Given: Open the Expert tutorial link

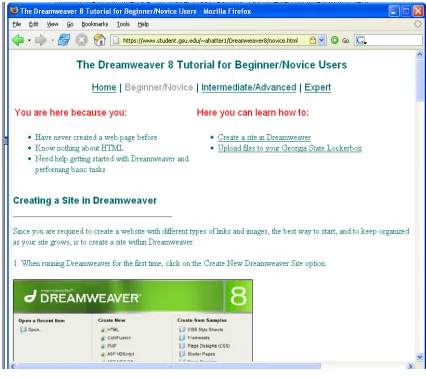Looking at the screenshot, I should tap(318, 87).
